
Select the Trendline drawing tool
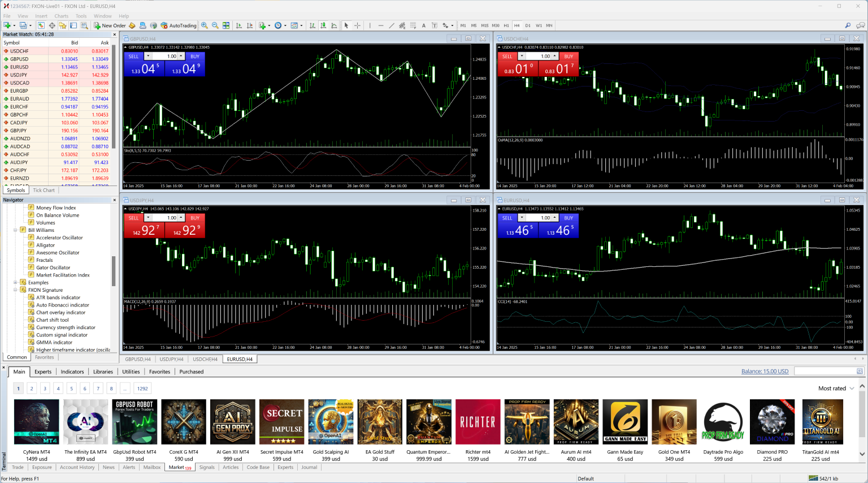pyautogui.click(x=392, y=25)
